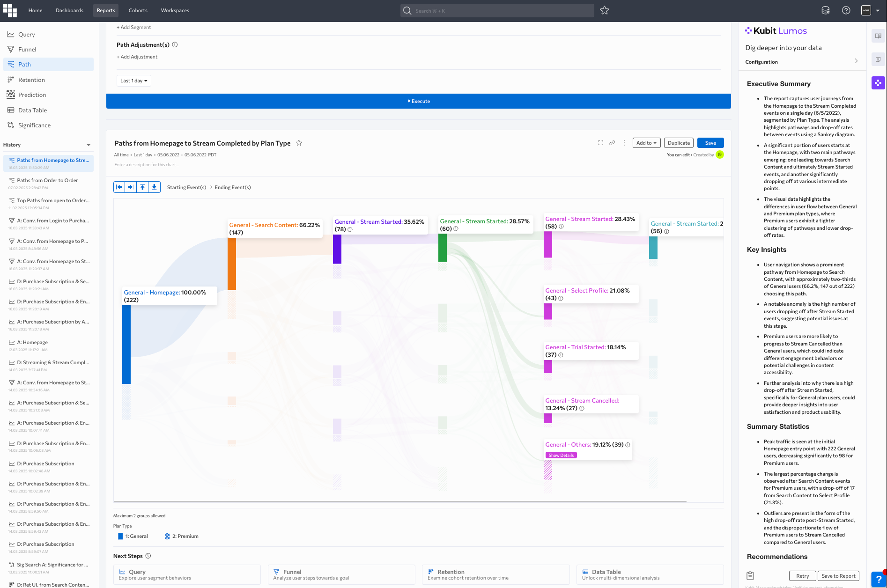Click the Retry button in Lumos panel
Screen dimensions: 887x588
802,576
